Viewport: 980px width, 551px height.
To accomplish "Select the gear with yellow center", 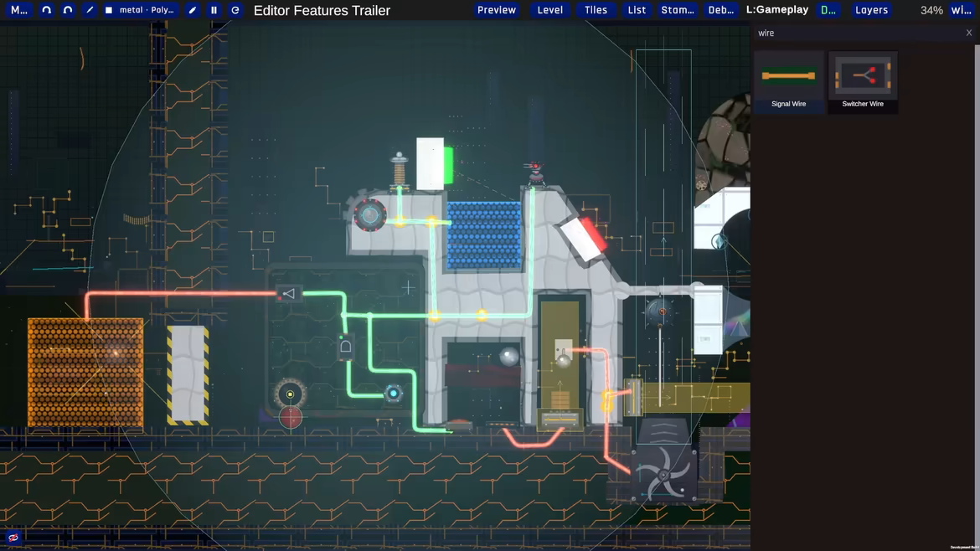I will coord(290,394).
